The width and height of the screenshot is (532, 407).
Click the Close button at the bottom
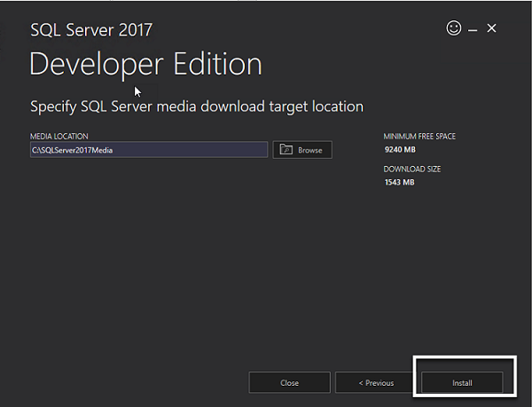pos(289,382)
